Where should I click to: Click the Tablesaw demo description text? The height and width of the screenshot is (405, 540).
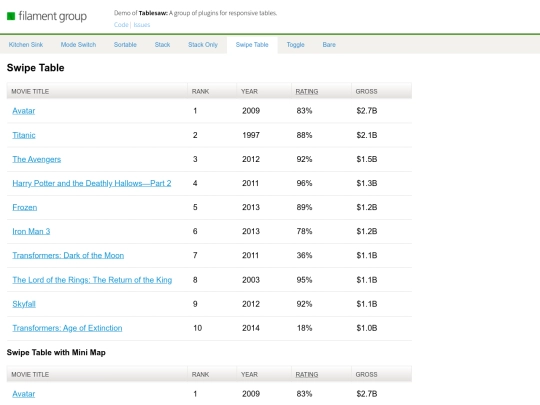(195, 13)
